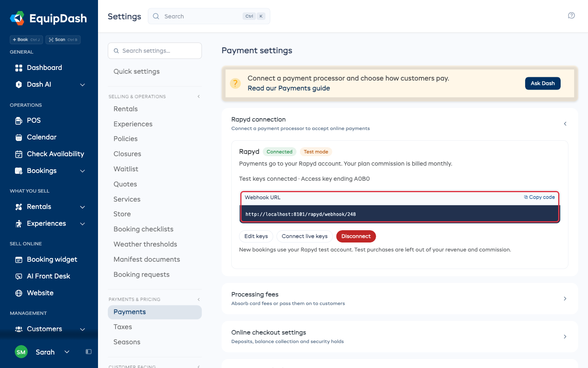Click the Check Availability icon
The image size is (588, 368).
click(19, 154)
